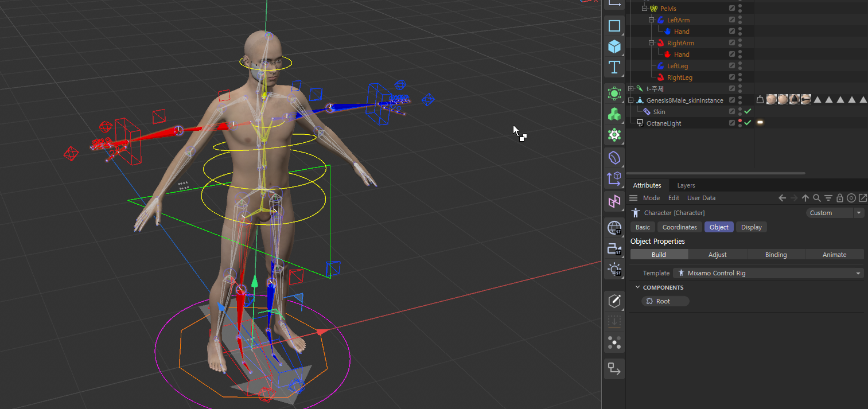Click the filter icon in Attributes

coord(828,198)
